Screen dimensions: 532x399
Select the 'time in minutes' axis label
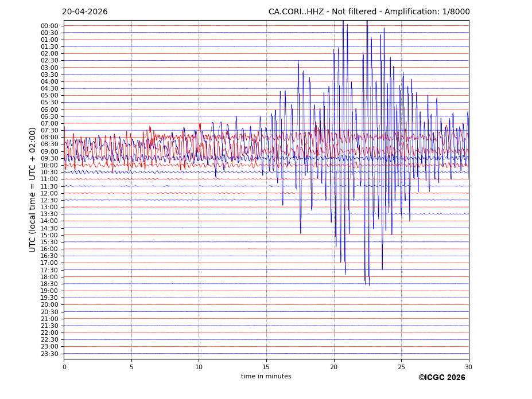click(x=266, y=377)
